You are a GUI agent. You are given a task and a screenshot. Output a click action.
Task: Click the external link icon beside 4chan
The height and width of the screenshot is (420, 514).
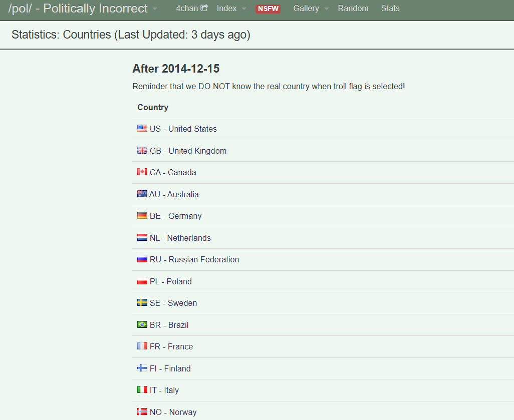204,8
